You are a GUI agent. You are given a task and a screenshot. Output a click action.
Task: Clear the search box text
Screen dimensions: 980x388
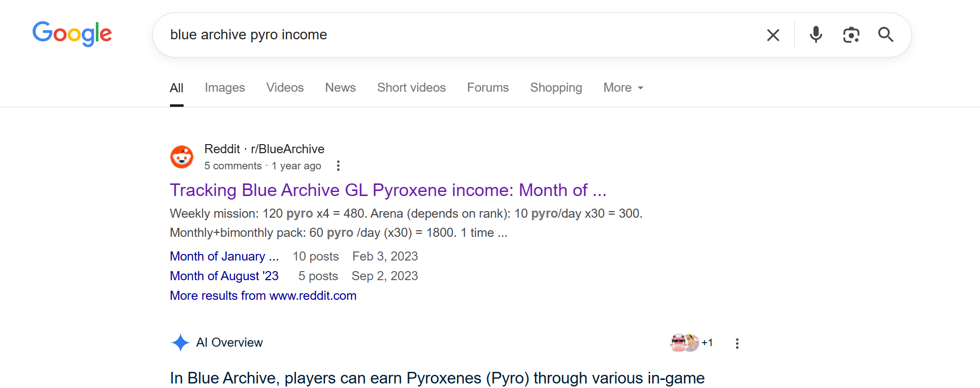(773, 35)
